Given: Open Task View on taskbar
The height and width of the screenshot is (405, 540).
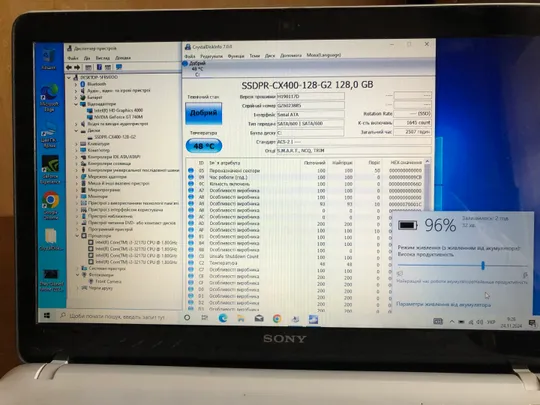Looking at the screenshot, I should (x=205, y=318).
